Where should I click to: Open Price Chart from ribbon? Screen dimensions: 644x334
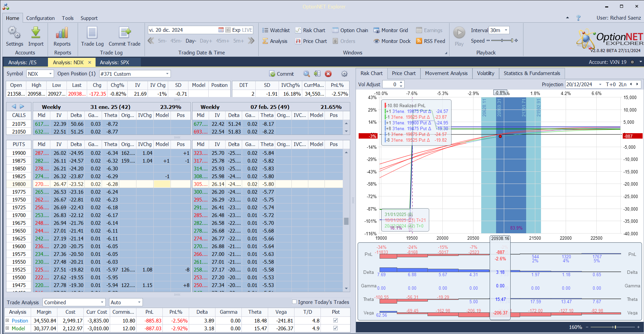(311, 41)
